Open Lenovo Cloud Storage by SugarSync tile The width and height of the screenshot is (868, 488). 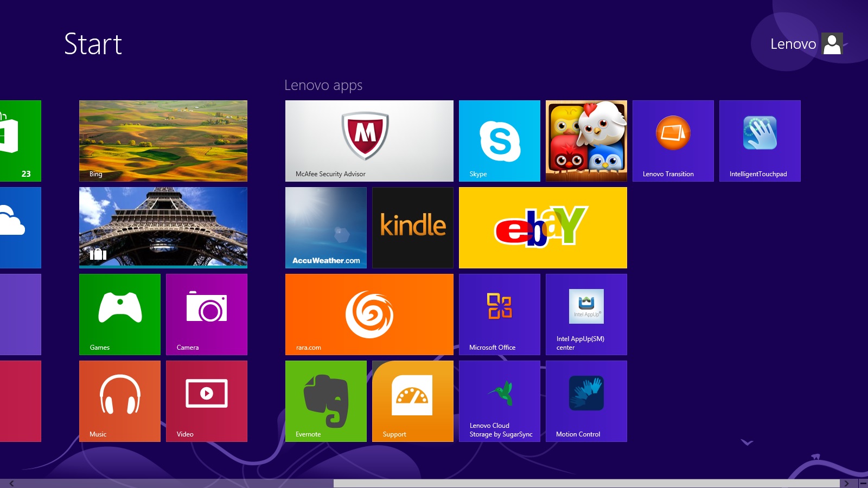[500, 401]
